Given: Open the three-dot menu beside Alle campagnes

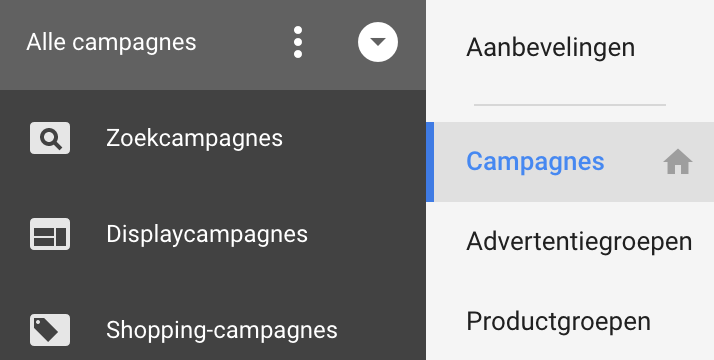Looking at the screenshot, I should pyautogui.click(x=298, y=42).
